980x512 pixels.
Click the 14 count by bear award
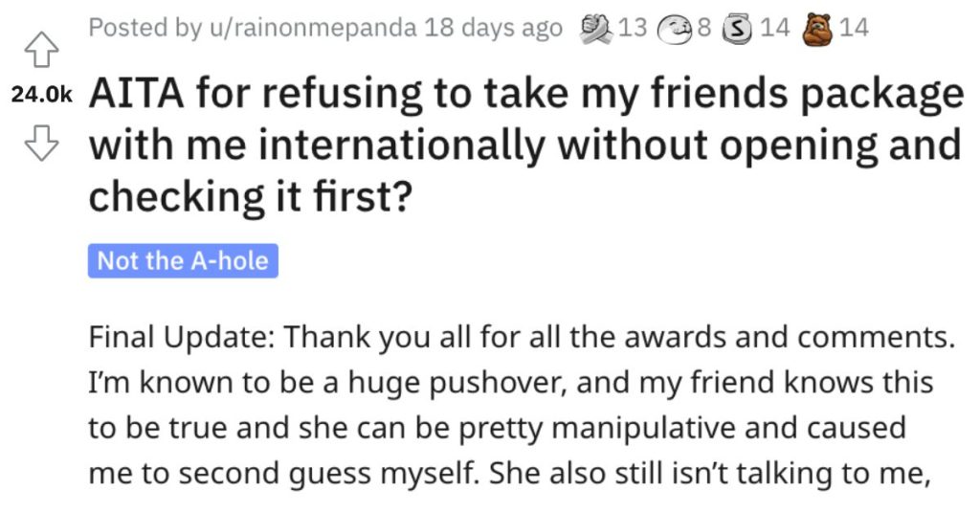[854, 28]
